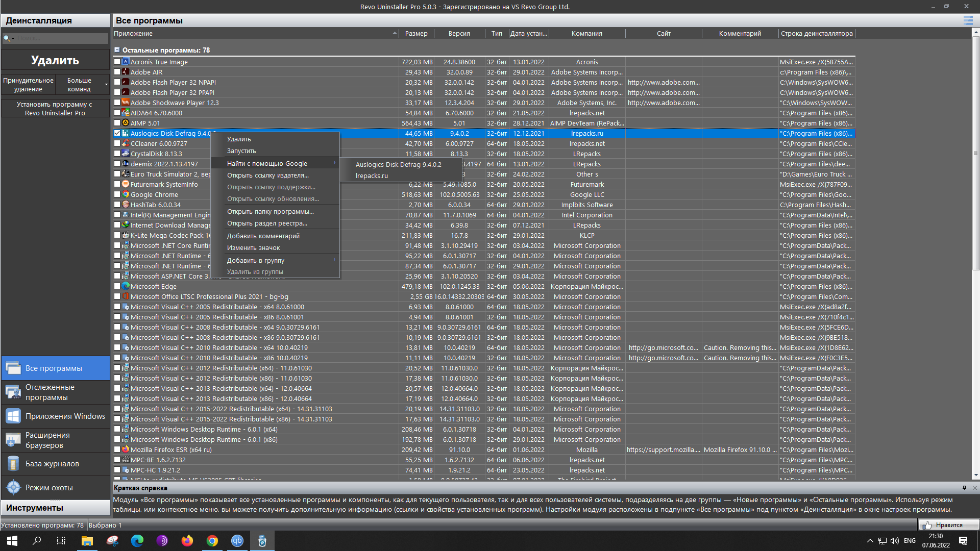Show hidden system tray icons
The height and width of the screenshot is (551, 980).
870,541
